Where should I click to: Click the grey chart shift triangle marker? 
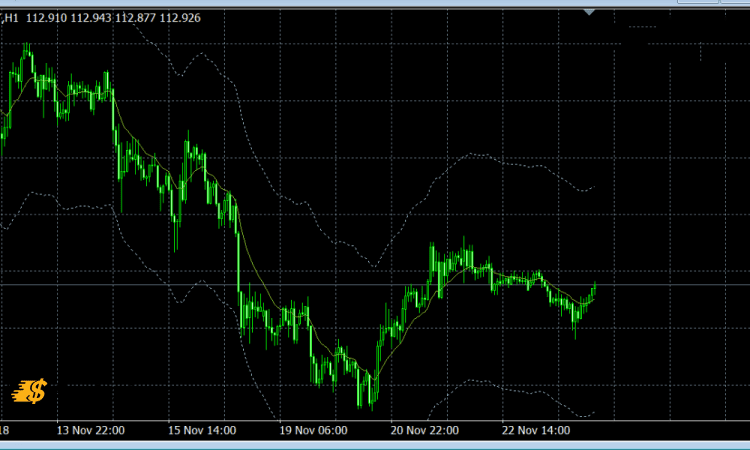[589, 12]
